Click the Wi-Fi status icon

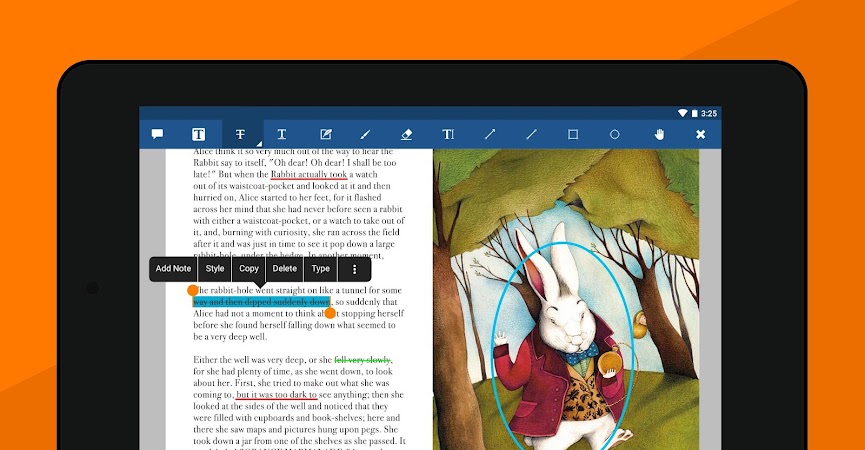682,113
